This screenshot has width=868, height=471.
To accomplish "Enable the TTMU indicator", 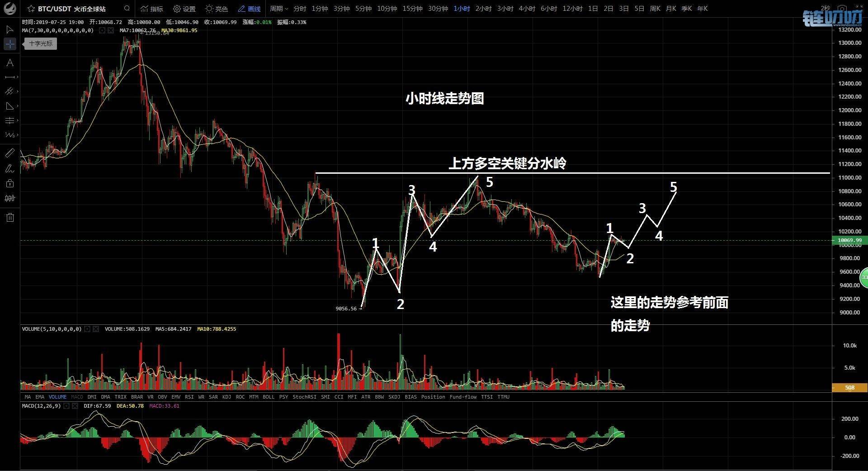I will [503, 397].
